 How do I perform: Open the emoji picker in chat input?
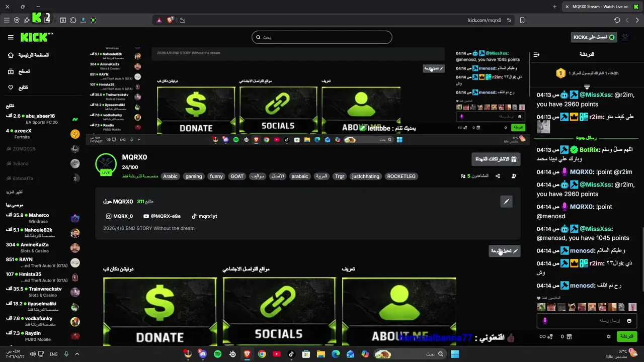629,321
